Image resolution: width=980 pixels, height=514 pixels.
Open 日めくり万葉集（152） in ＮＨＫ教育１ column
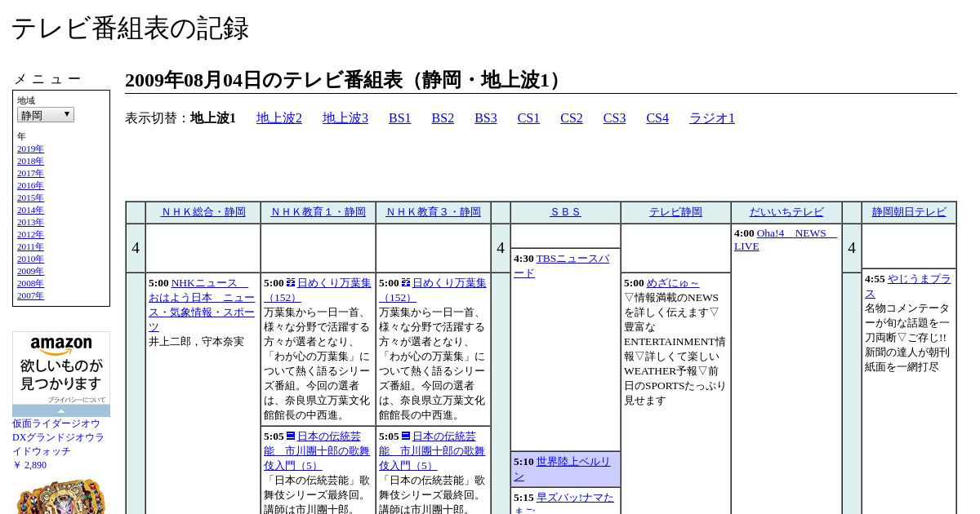[318, 290]
